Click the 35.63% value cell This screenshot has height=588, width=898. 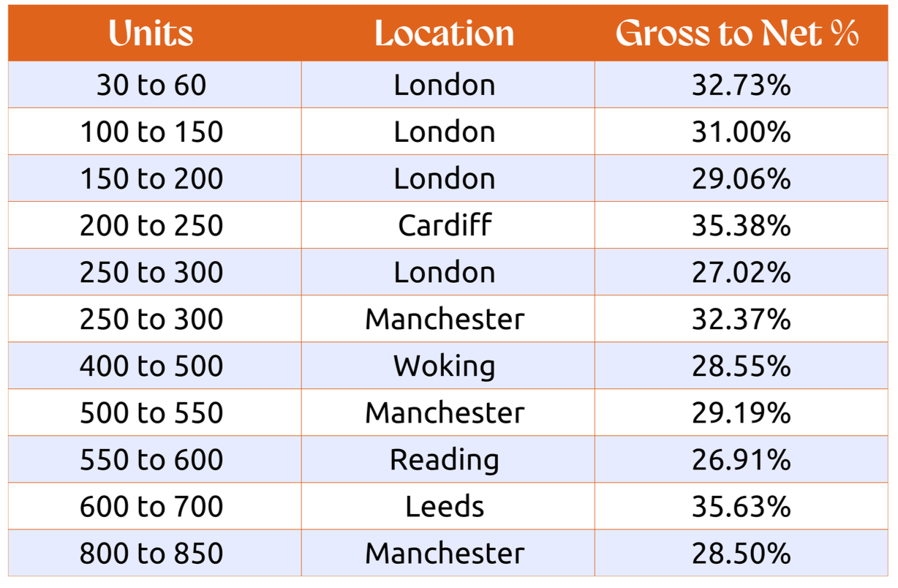742,506
